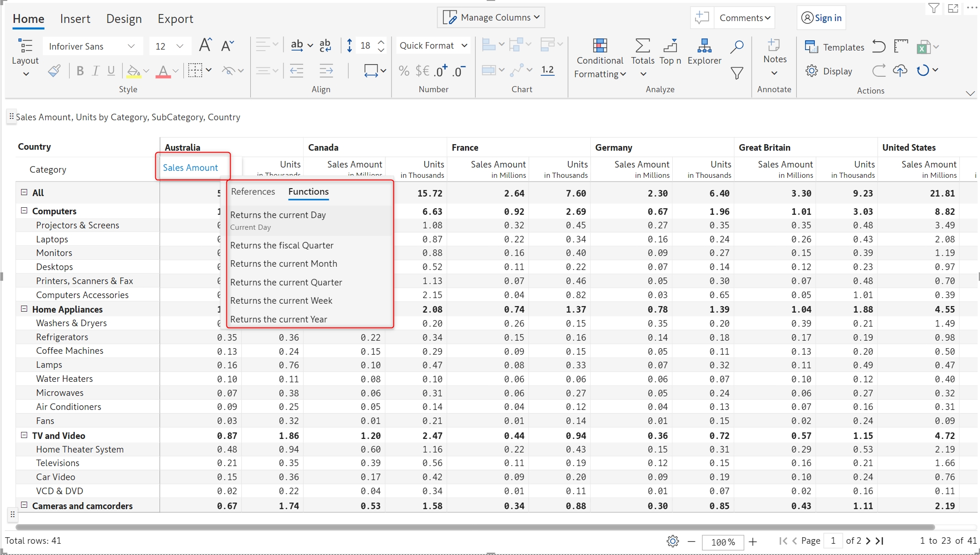The image size is (980, 555).
Task: Expand the Manage Columns dropdown
Action: coord(491,17)
